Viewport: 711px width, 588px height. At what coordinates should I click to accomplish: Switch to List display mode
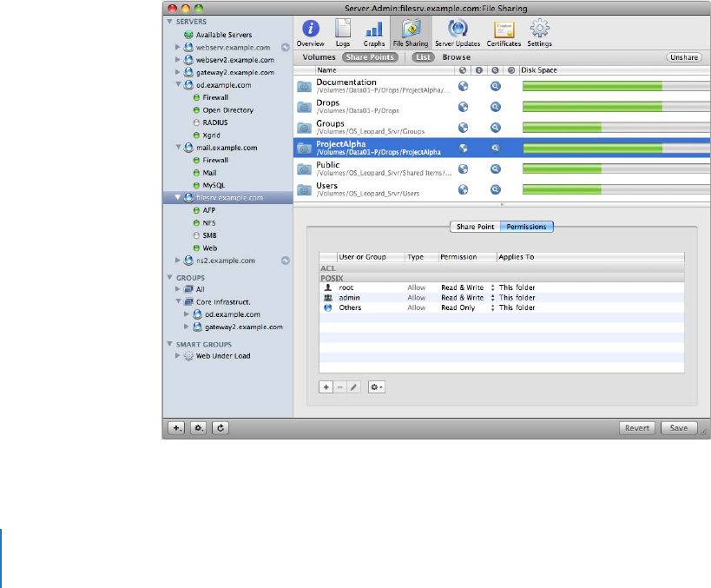(x=423, y=57)
